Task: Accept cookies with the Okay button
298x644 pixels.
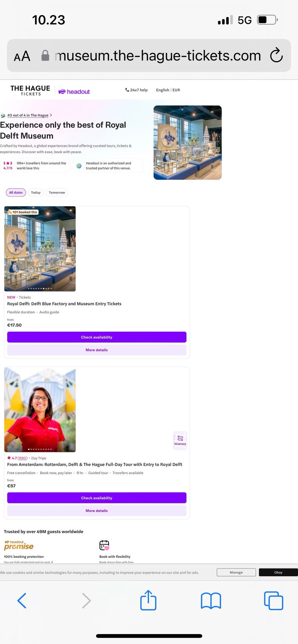Action: point(278,572)
